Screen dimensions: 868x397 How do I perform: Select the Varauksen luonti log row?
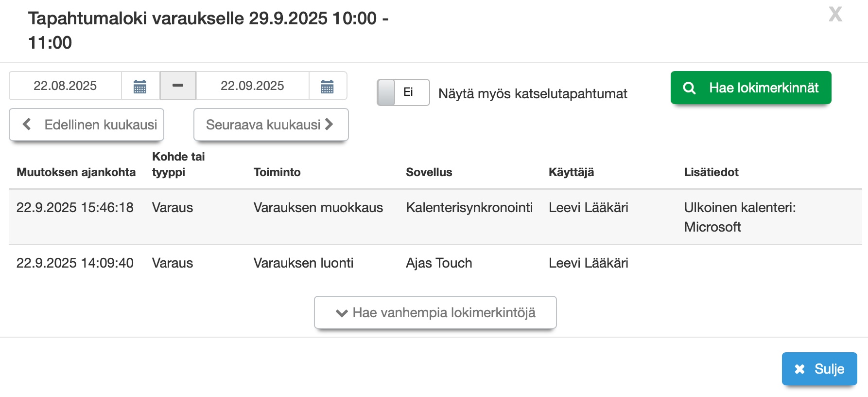(x=303, y=263)
